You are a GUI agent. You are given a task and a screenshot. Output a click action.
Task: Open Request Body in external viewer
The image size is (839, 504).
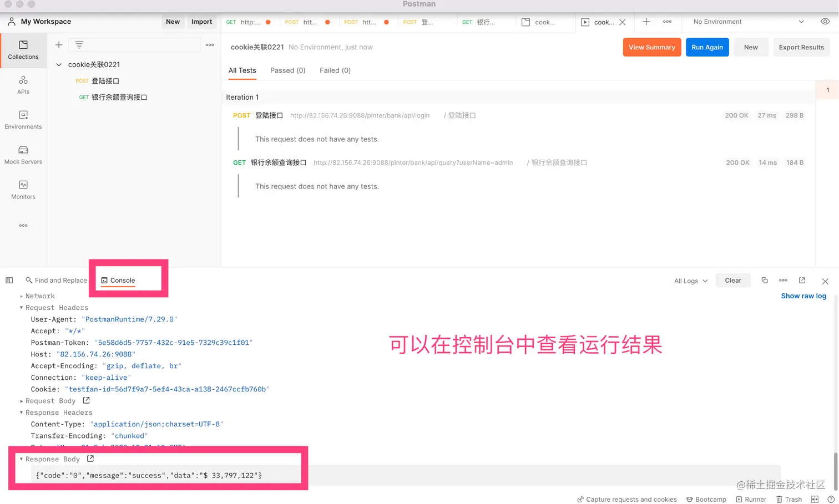coord(86,400)
